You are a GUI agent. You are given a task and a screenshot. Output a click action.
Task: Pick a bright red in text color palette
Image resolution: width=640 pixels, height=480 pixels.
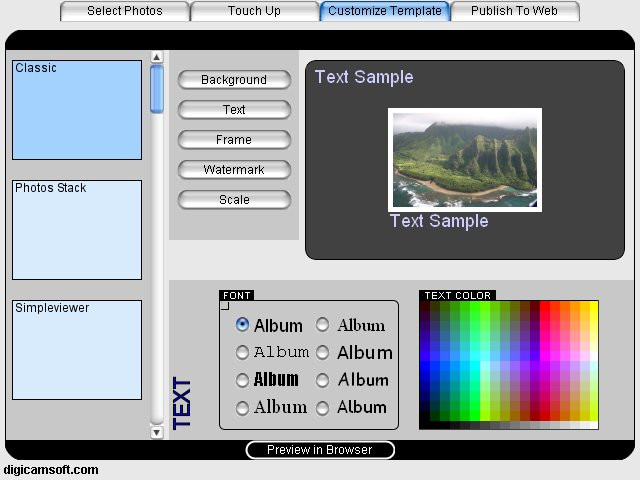click(x=545, y=307)
